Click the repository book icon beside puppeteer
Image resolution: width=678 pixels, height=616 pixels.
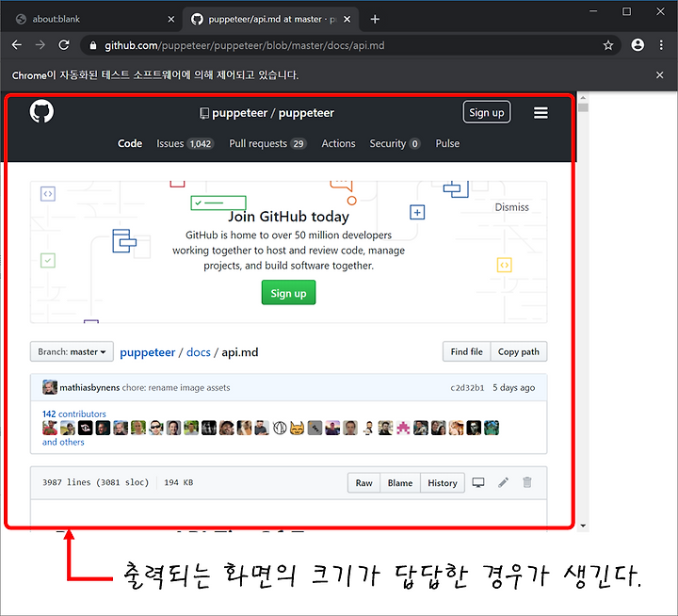click(x=203, y=113)
